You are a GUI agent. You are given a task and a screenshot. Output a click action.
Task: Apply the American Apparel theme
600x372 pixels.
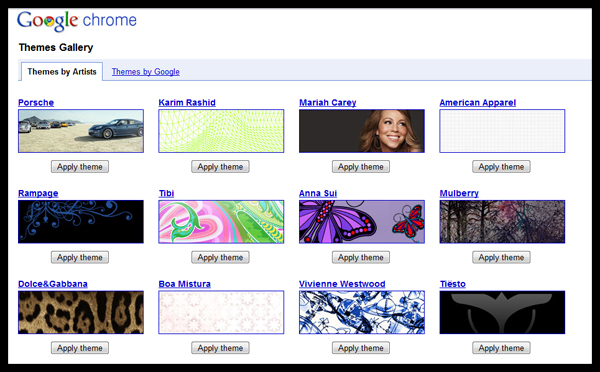(501, 166)
